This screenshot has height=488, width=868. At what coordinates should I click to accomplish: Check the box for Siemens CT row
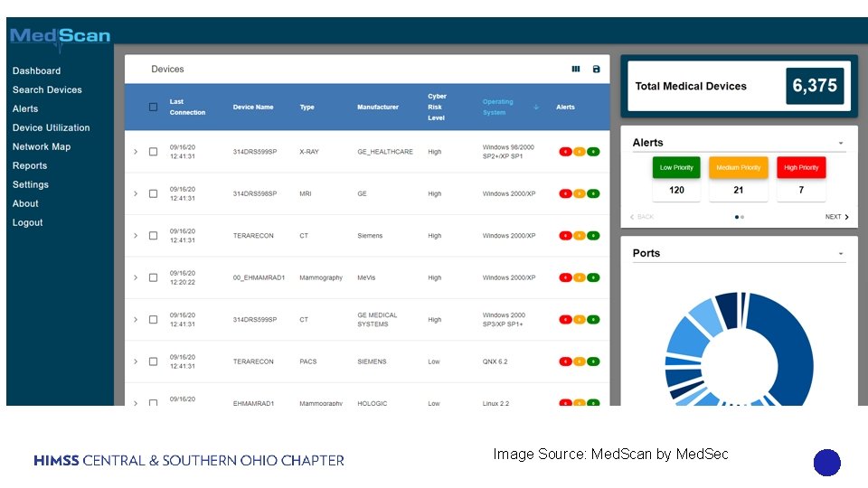[154, 236]
